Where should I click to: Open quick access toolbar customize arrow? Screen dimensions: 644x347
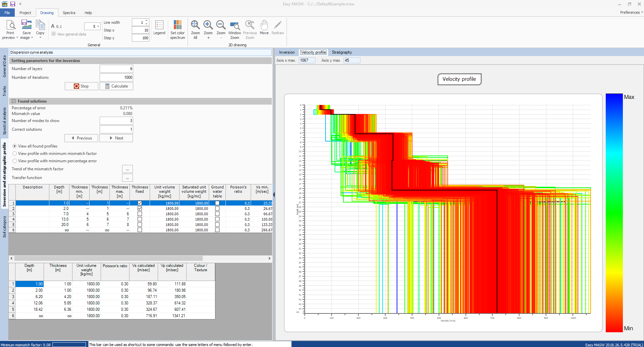tap(20, 4)
